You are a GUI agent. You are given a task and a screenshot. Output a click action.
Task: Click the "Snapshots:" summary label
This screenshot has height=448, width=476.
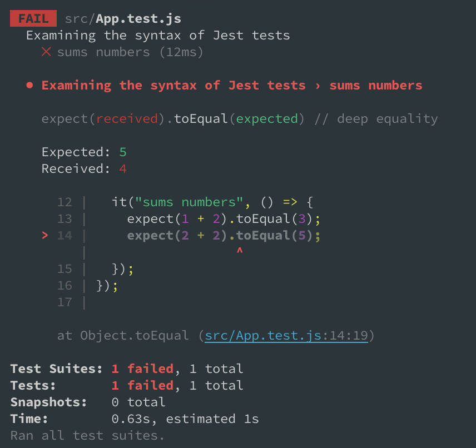pos(48,402)
